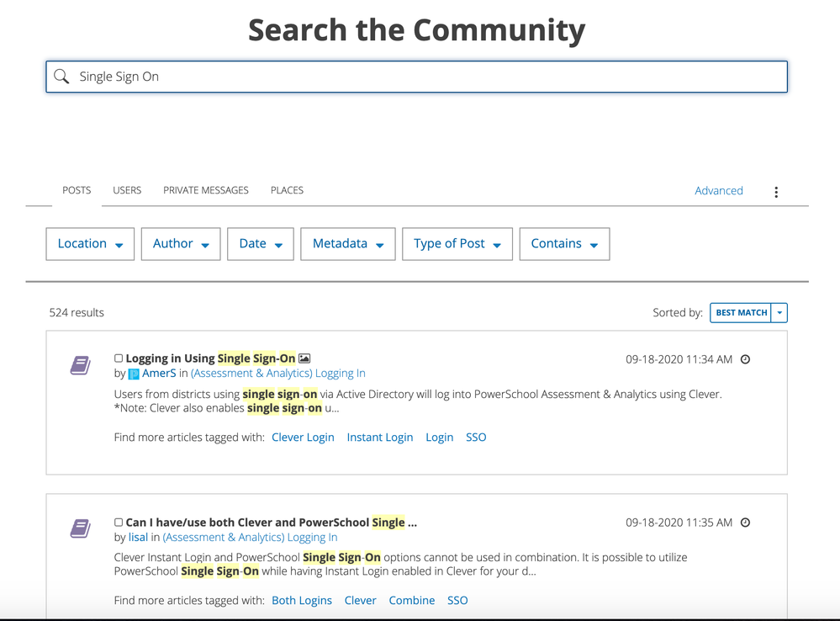
Task: Click book icon beside Can I have/use both Clever
Action: (x=81, y=528)
